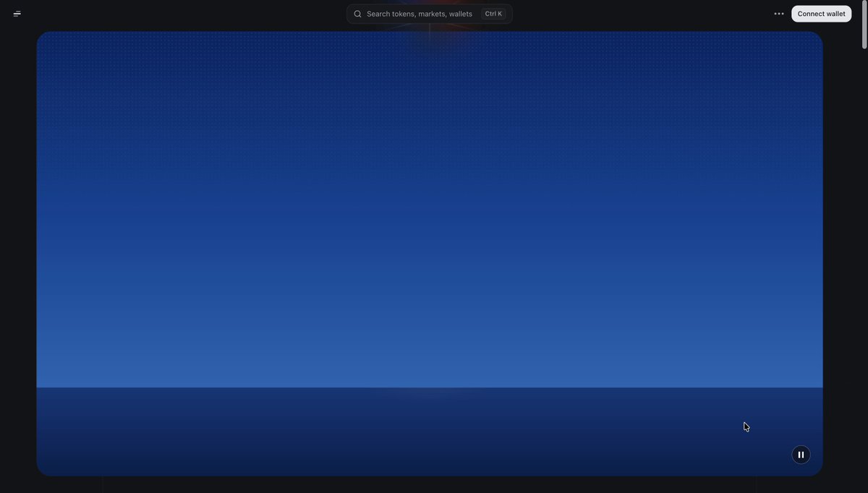Image resolution: width=868 pixels, height=493 pixels.
Task: Click the Connect wallet button
Action: click(822, 14)
